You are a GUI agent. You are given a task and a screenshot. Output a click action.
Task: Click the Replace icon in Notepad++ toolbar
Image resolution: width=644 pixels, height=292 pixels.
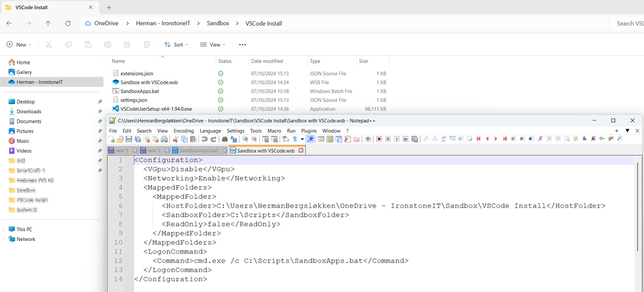[233, 139]
